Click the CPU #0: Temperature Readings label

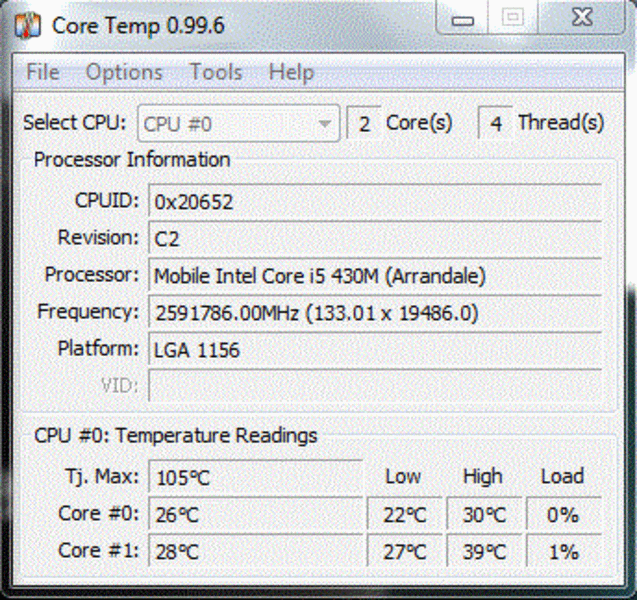pyautogui.click(x=176, y=435)
